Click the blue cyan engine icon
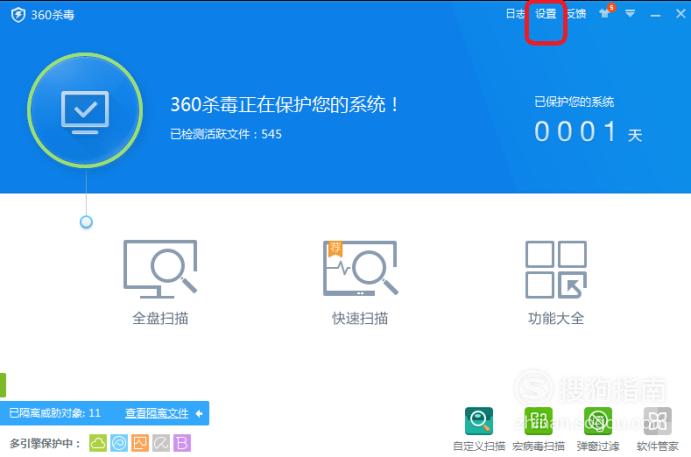691x457 pixels. (119, 443)
